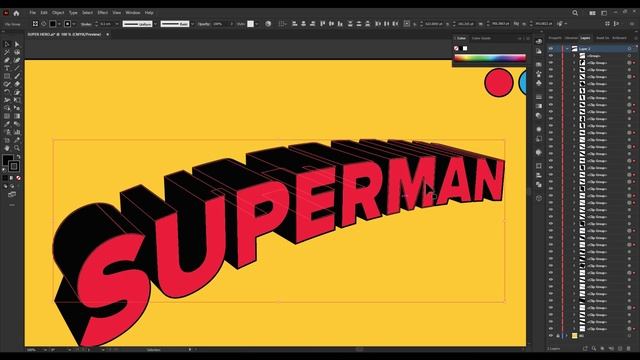Viewport: 640px width, 360px height.
Task: Click Layer 2 target circle
Action: click(629, 49)
